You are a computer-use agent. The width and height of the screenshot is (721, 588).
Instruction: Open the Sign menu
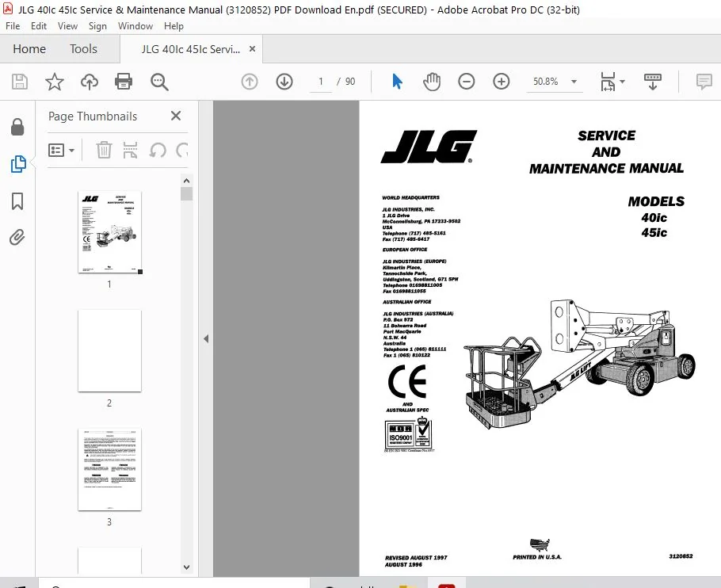pyautogui.click(x=97, y=26)
